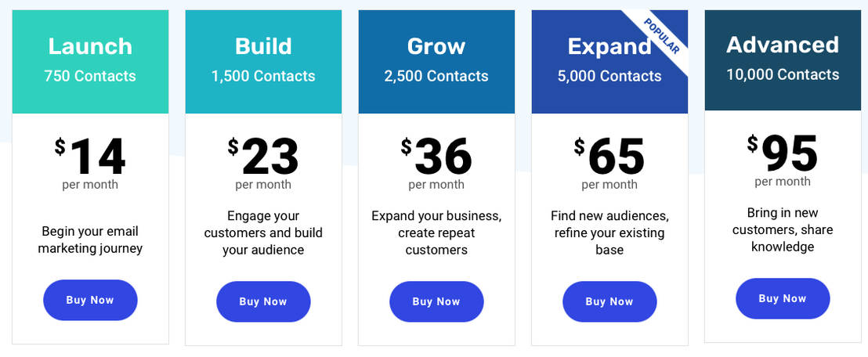
Task: Click Buy Now for the Build plan
Action: 263,301
